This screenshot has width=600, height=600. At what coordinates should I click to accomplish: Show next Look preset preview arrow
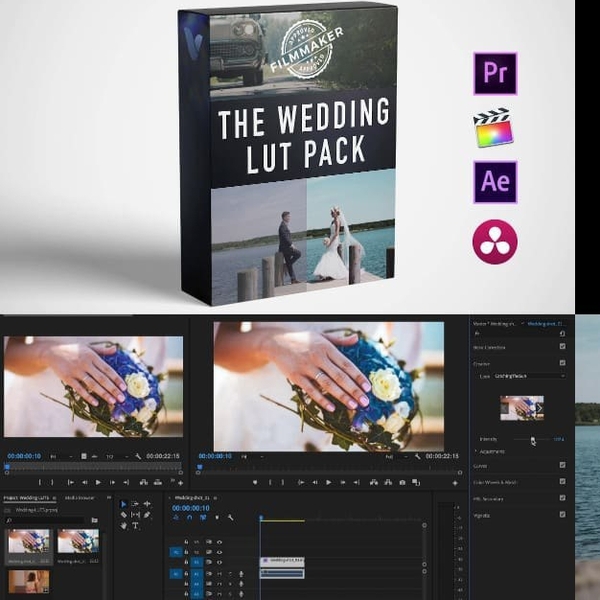tap(539, 408)
